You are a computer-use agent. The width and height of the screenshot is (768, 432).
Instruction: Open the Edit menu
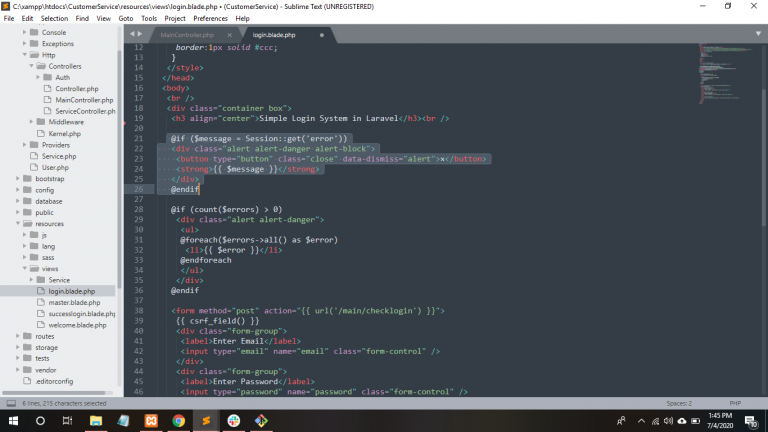pos(27,18)
